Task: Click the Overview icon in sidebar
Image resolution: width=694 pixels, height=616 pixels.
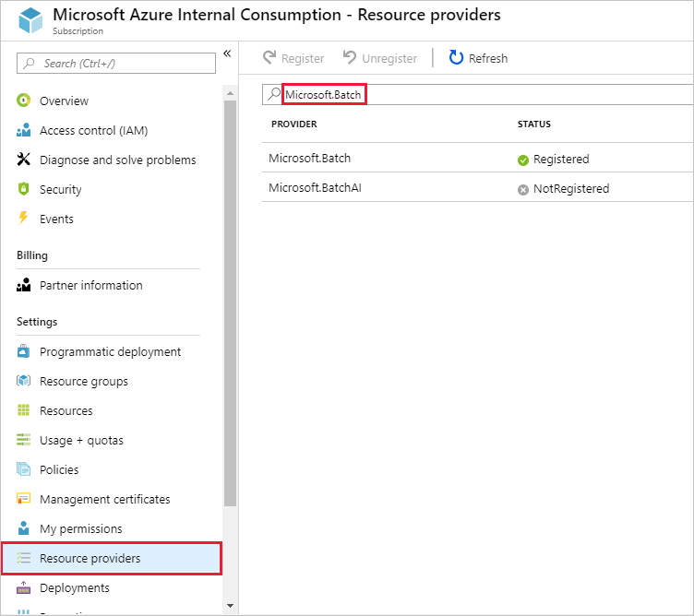Action: click(24, 101)
